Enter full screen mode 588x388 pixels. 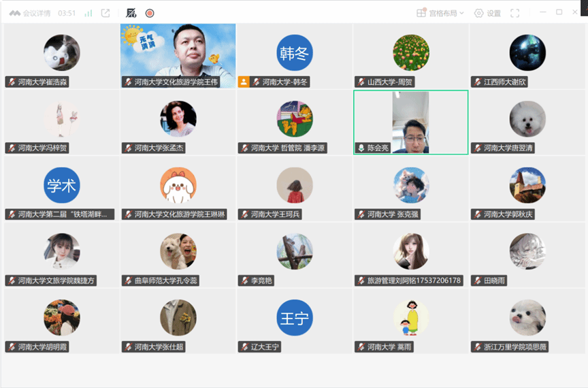click(515, 13)
